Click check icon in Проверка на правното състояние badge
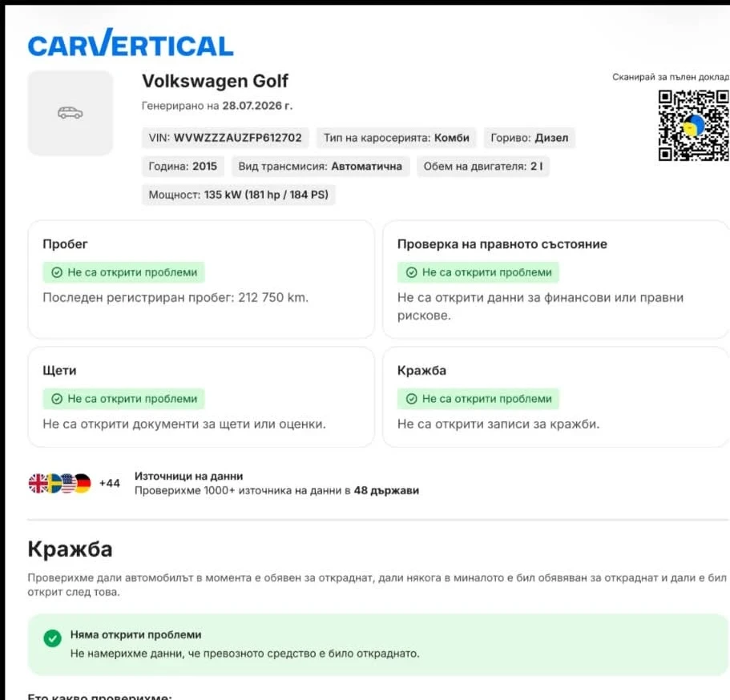 click(412, 272)
